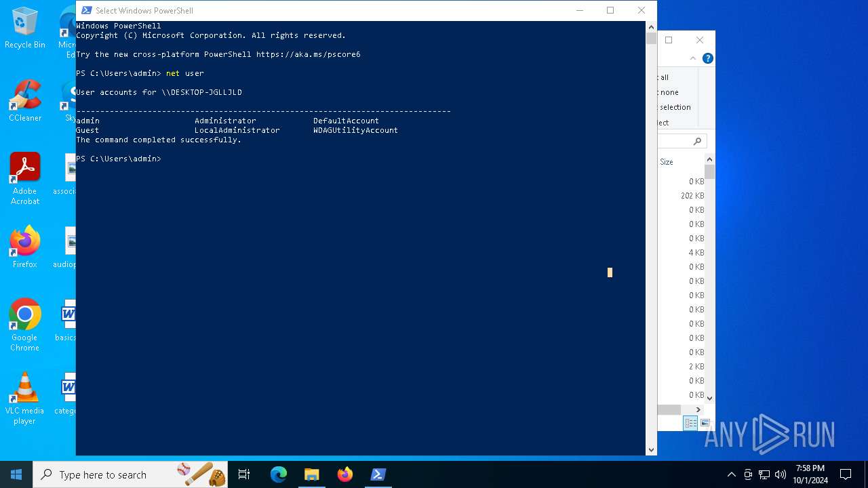Viewport: 868px width, 488px height.
Task: Click the PowerShell icon in the title bar
Action: point(87,10)
